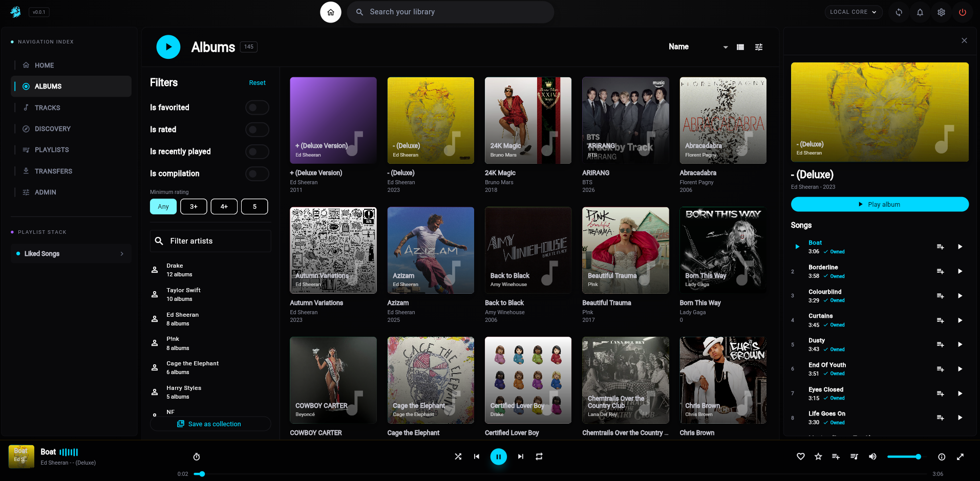Go to HOME in the navigation
Viewport: 980px width, 481px height.
(71, 65)
